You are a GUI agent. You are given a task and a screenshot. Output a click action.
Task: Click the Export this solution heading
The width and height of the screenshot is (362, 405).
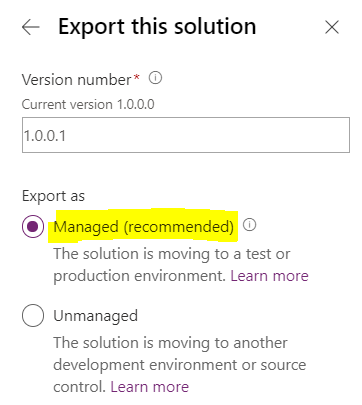point(157,27)
